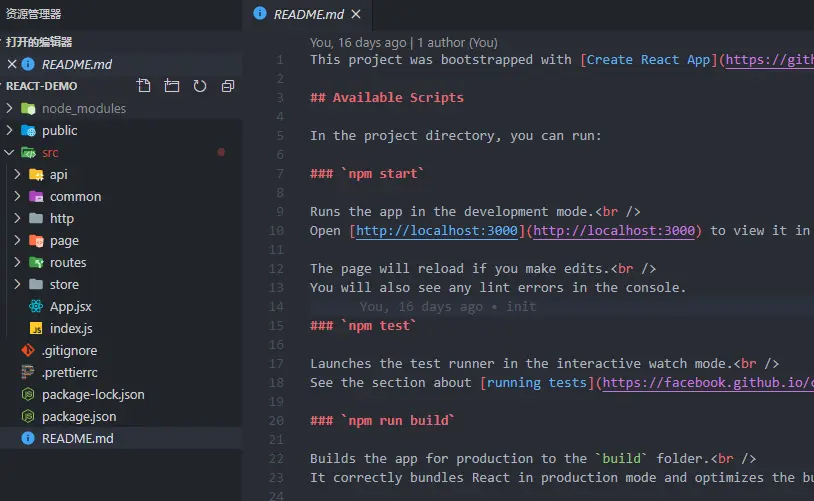Screen dimensions: 814x501
Task: Switch to the README.md tab
Action: (x=307, y=15)
